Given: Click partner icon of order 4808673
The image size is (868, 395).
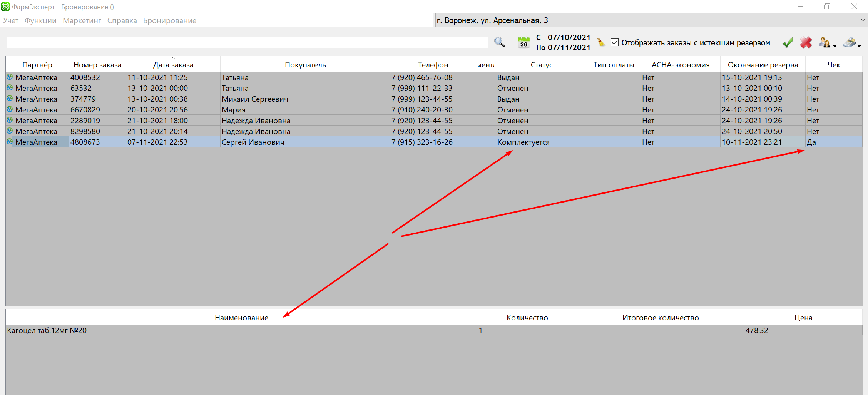Looking at the screenshot, I should (x=10, y=142).
